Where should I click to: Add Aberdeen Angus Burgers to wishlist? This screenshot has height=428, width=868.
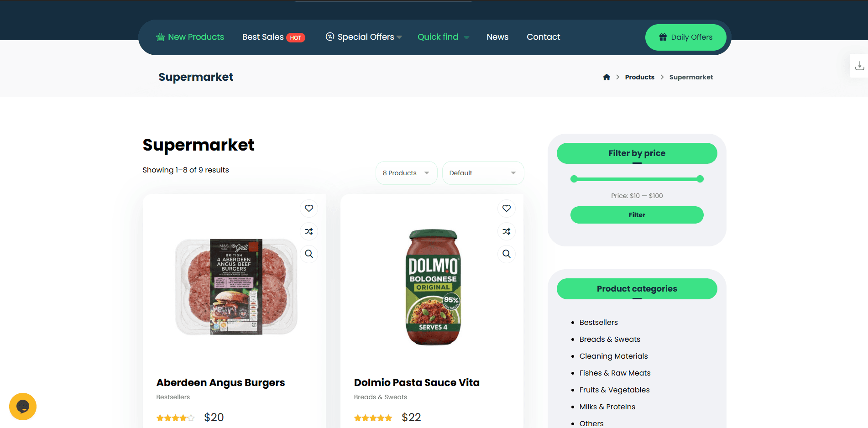[309, 209]
